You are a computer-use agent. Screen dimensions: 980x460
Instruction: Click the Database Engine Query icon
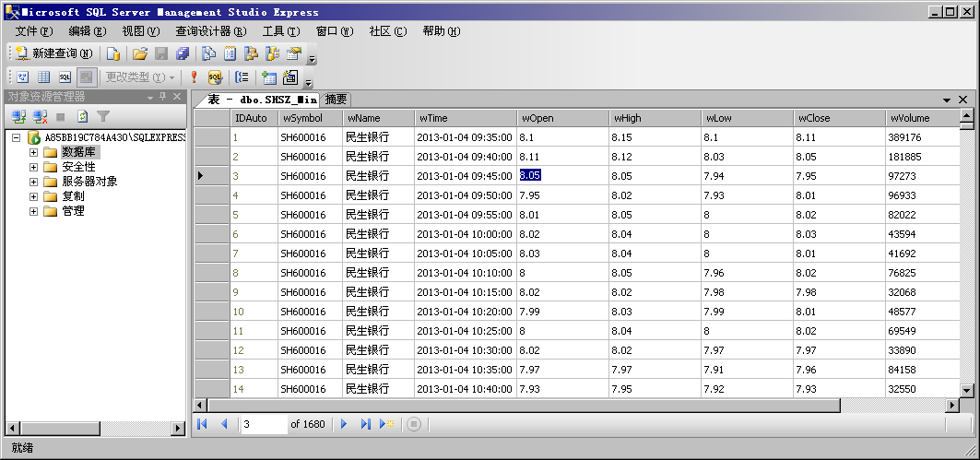[x=112, y=53]
